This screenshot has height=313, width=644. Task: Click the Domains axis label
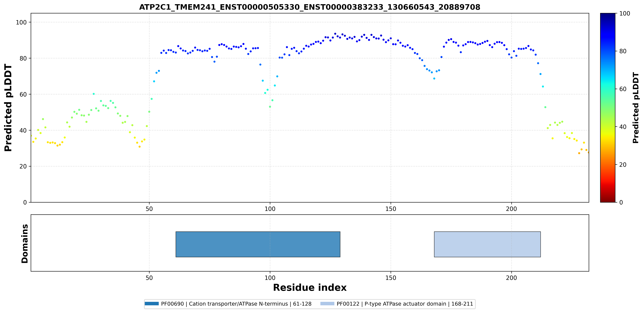[24, 243]
